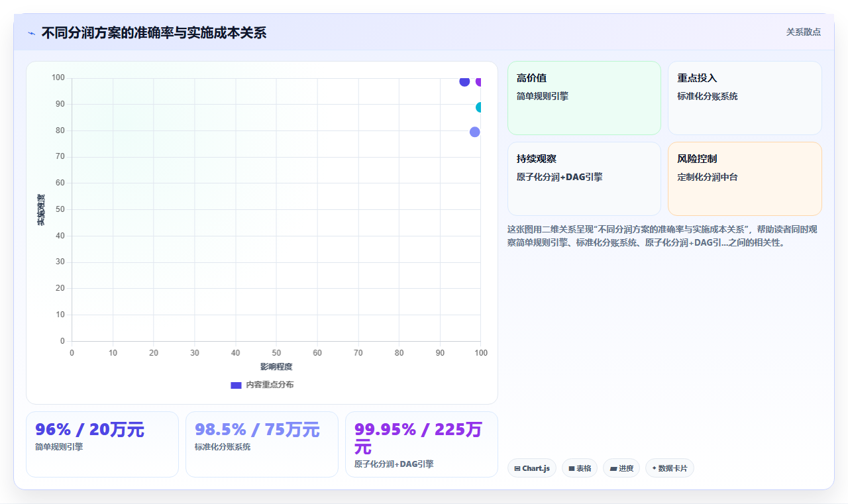Open the 持续观察 quadrant card
The width and height of the screenshot is (848, 504).
point(584,179)
